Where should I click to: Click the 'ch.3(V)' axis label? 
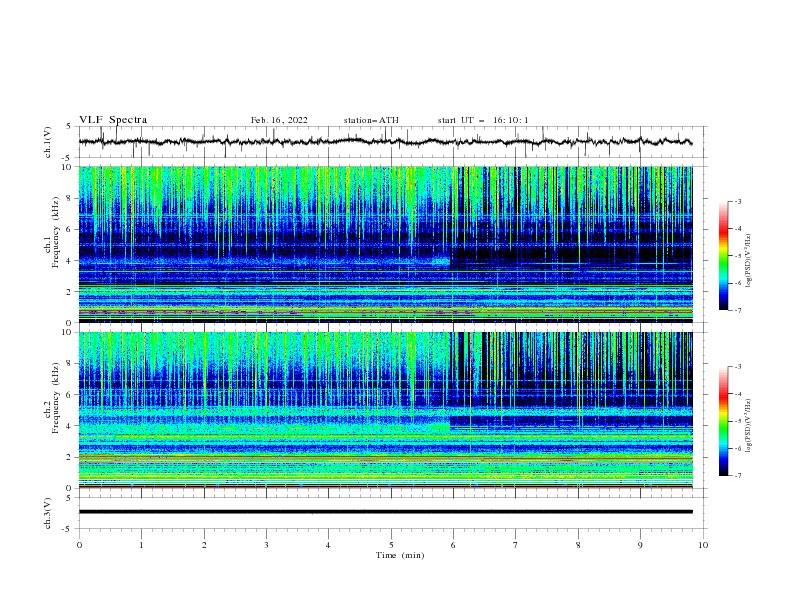48,513
